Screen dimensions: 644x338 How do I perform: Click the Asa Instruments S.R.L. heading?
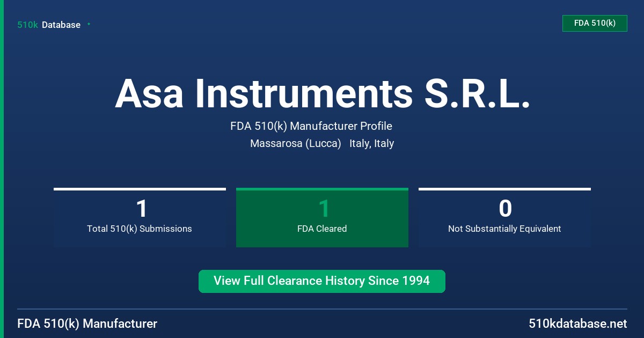tap(323, 93)
